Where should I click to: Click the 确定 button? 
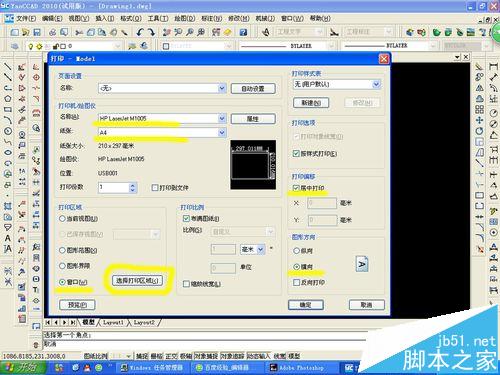[x=306, y=305]
